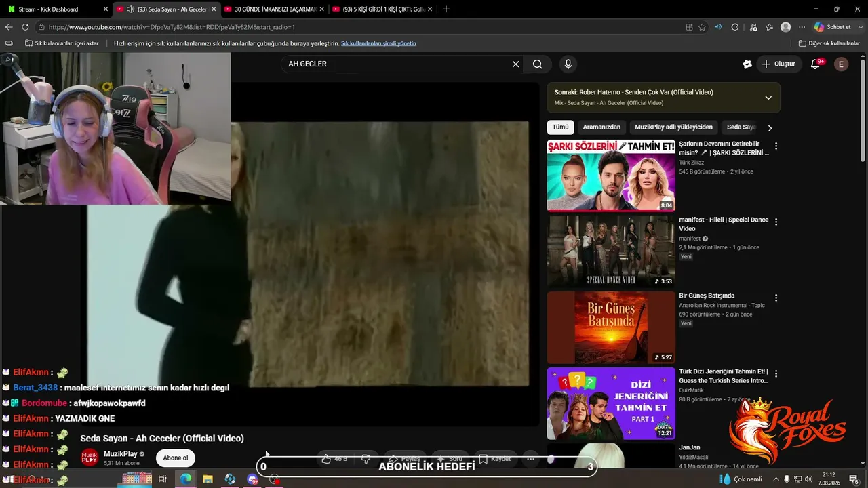The height and width of the screenshot is (488, 868).
Task: Open options for Bir Güneş Batışında video
Action: tap(776, 298)
